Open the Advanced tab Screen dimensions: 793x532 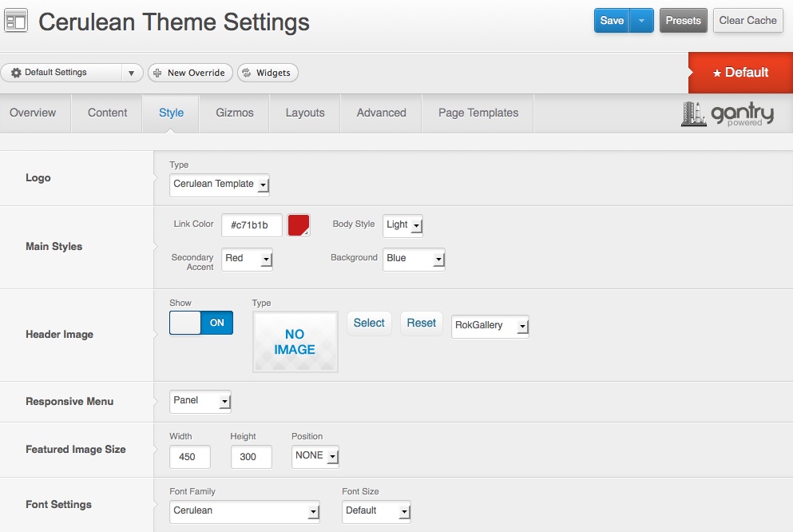pos(382,113)
